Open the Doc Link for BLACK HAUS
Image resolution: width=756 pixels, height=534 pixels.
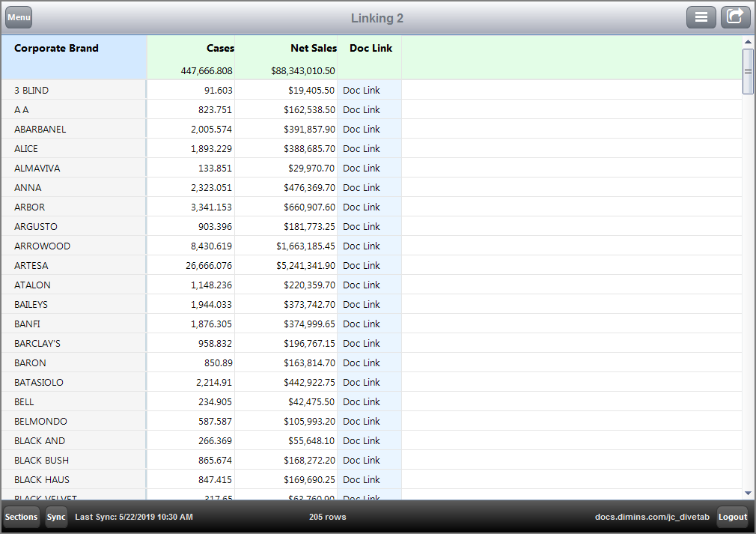[362, 479]
